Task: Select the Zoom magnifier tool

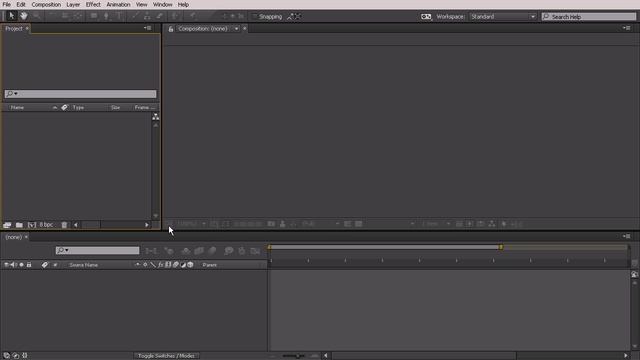Action: 37,16
